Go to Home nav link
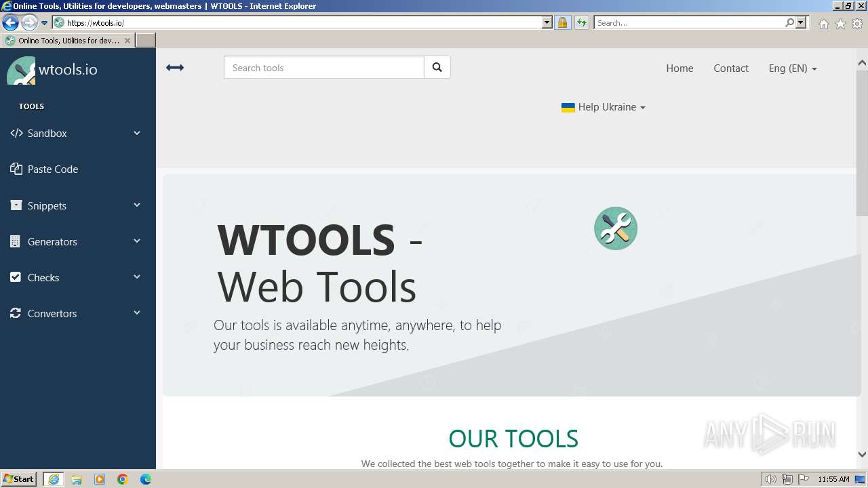Screen dimensions: 868x488 [x=679, y=68]
